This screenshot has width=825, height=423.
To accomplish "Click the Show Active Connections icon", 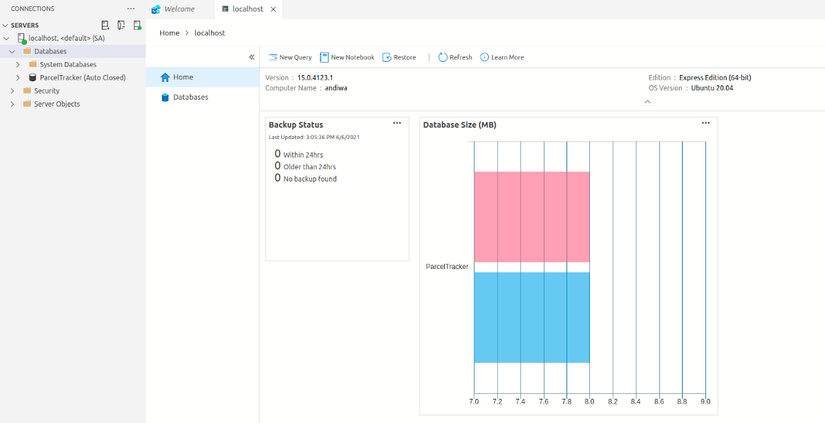I will pos(137,25).
